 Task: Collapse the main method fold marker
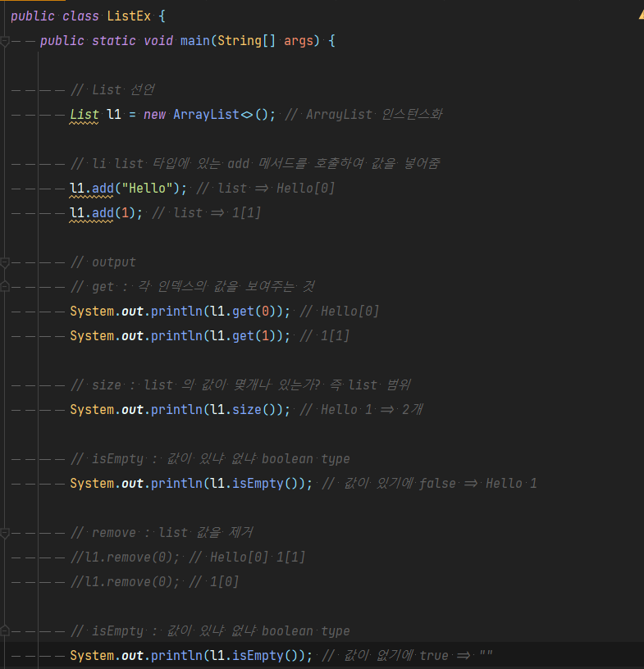(5, 41)
